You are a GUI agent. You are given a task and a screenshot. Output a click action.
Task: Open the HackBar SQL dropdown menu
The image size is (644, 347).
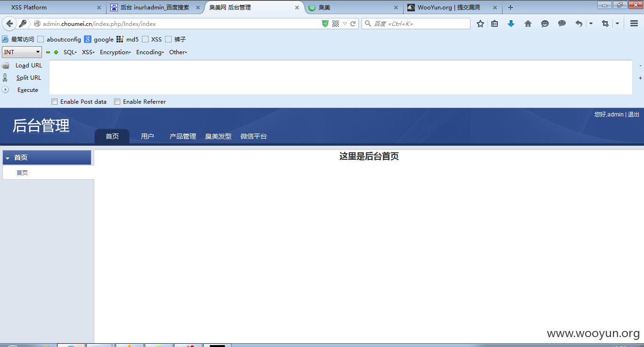click(x=70, y=52)
